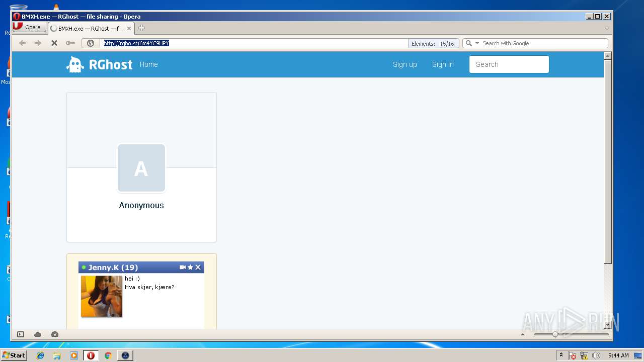This screenshot has height=362, width=644.
Task: Open the Anonymous profile name
Action: pyautogui.click(x=141, y=205)
